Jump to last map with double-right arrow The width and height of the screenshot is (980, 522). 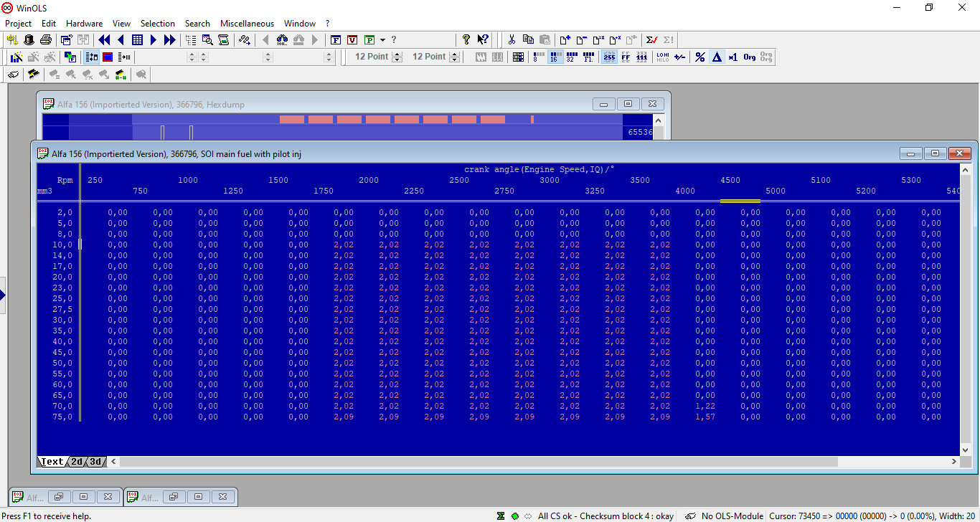[170, 40]
